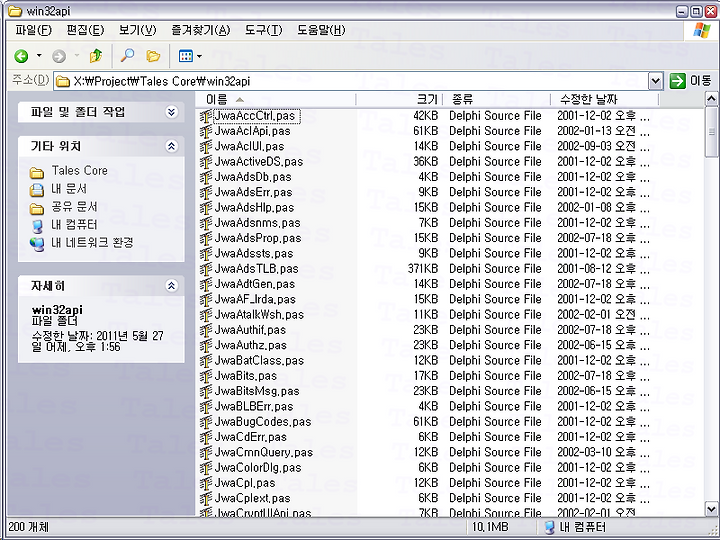Select the JwaAtalkWsh.pas file name
Screen dimensions: 720x540
[259, 315]
